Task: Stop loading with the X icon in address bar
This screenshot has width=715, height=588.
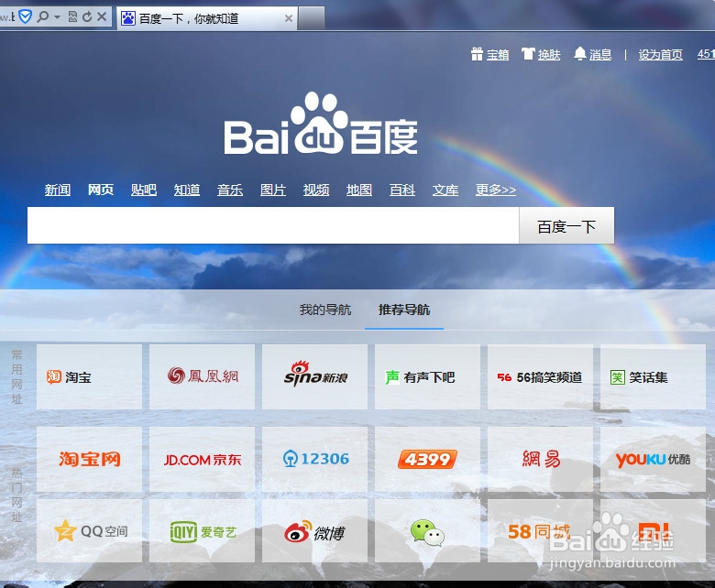Action: [x=102, y=17]
